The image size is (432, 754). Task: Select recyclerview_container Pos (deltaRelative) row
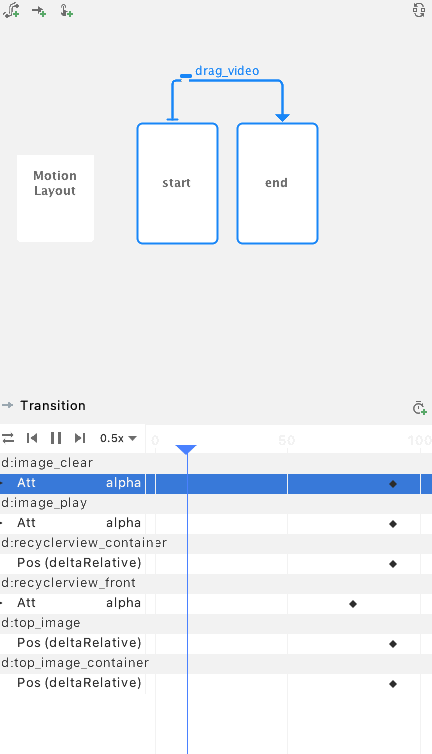[216, 564]
